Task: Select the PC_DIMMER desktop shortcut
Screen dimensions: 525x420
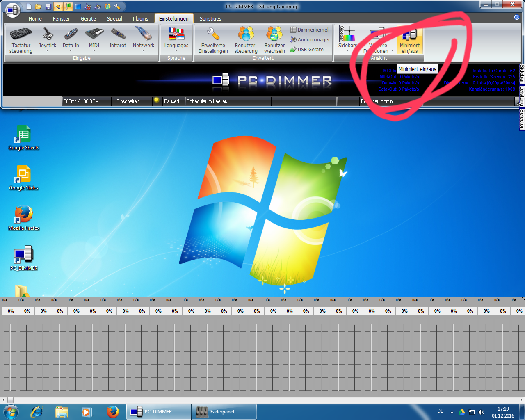Action: [24, 258]
